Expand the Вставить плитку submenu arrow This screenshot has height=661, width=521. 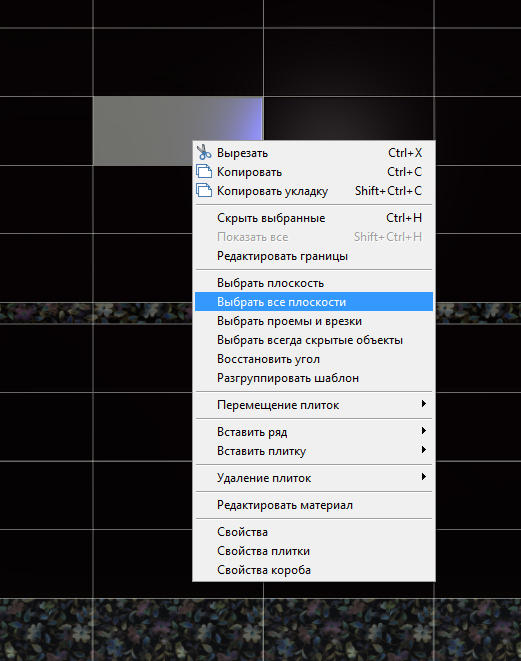(x=424, y=450)
